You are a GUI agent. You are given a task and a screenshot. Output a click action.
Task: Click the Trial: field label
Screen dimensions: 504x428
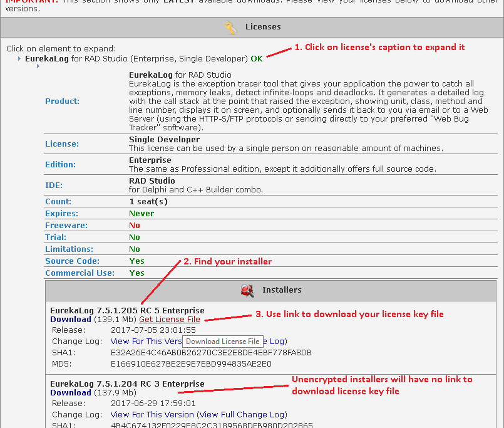[x=56, y=237]
